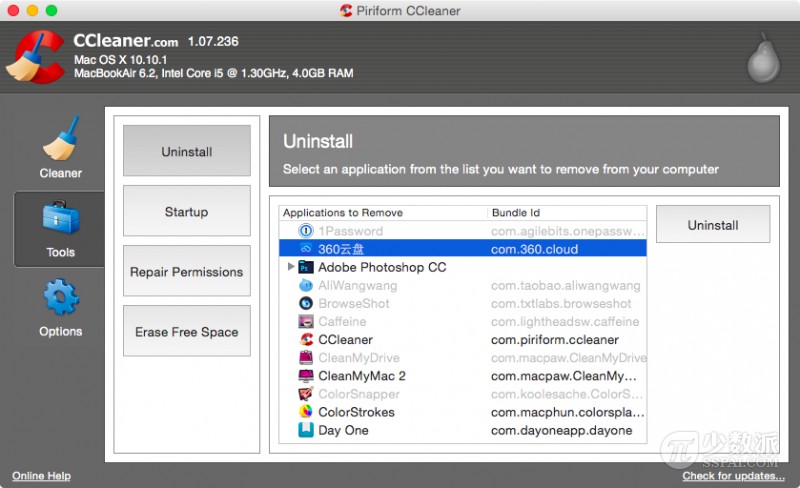800x488 pixels.
Task: Click the com.macphun.colorspla… bundle id
Action: [x=567, y=412]
